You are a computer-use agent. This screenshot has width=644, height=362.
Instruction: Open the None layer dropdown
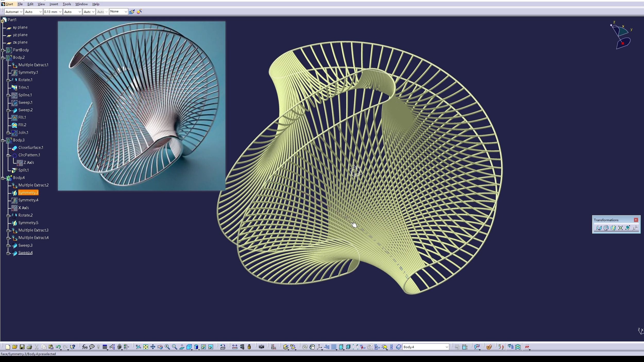tap(118, 12)
